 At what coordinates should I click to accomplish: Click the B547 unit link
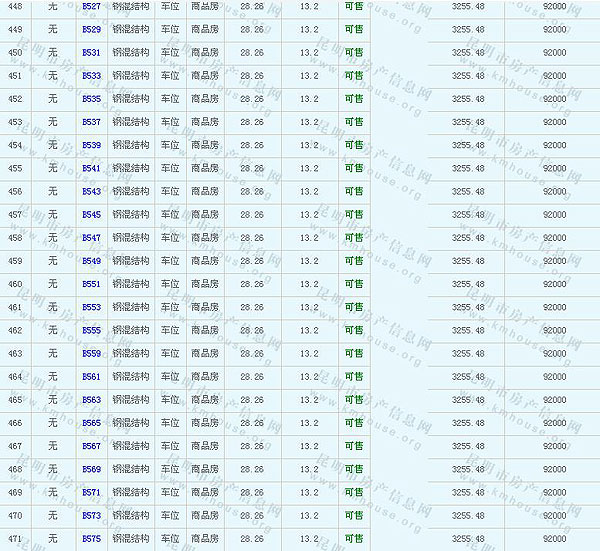pyautogui.click(x=91, y=238)
